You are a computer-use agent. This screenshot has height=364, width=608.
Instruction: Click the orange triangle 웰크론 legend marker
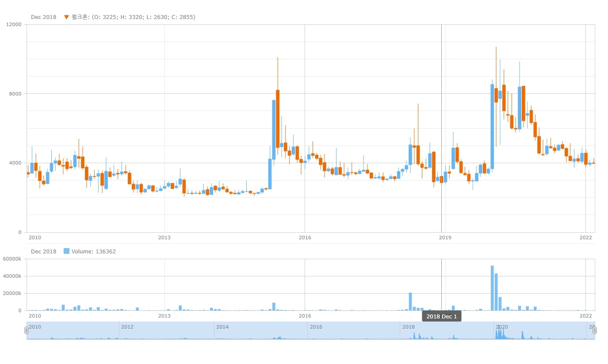66,17
